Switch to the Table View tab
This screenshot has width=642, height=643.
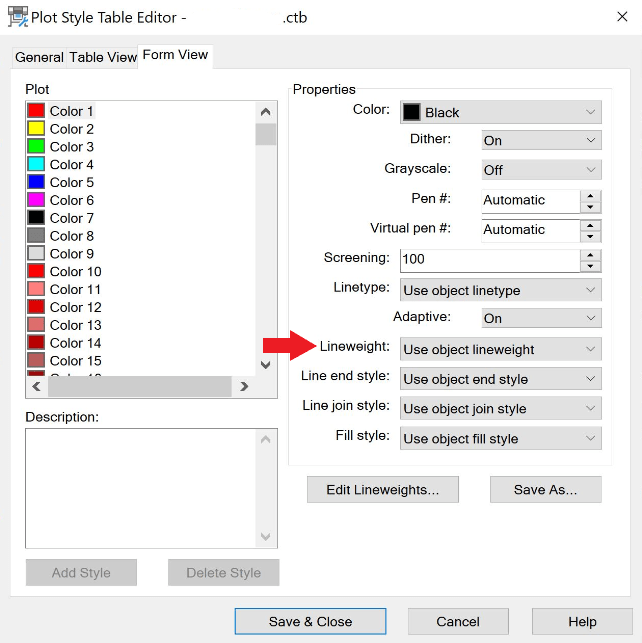[x=102, y=57]
